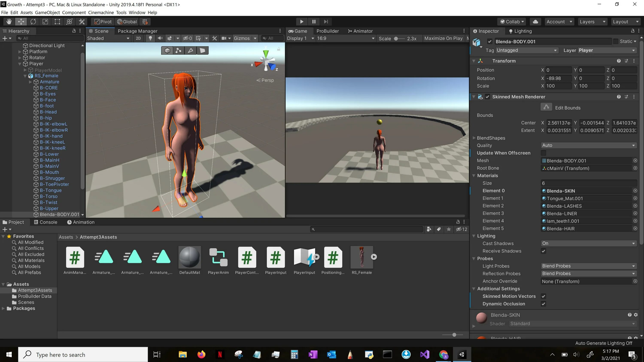Toggle the Maximize On Play button
Screen dimensions: 644x362
tap(443, 38)
